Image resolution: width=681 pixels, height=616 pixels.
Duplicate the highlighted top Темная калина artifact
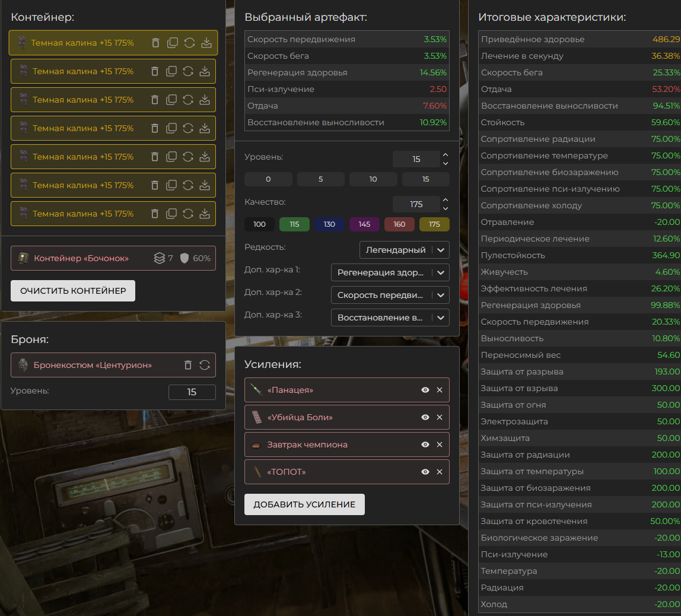pyautogui.click(x=172, y=43)
